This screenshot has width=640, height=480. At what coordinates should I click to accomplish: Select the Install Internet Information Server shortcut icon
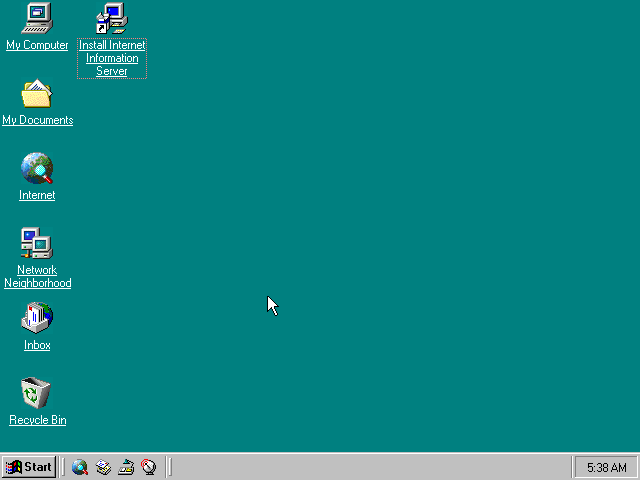(112, 18)
